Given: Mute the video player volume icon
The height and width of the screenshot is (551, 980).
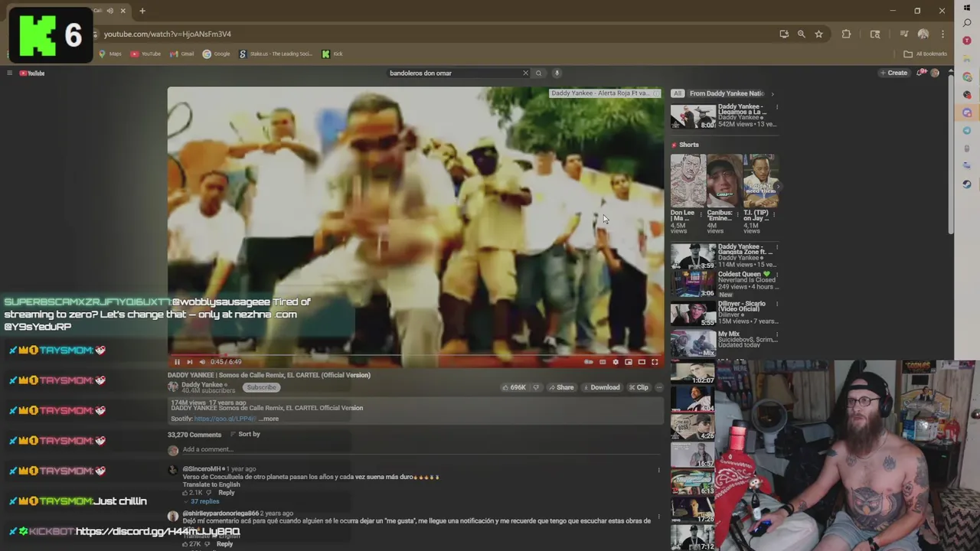Looking at the screenshot, I should coord(202,362).
